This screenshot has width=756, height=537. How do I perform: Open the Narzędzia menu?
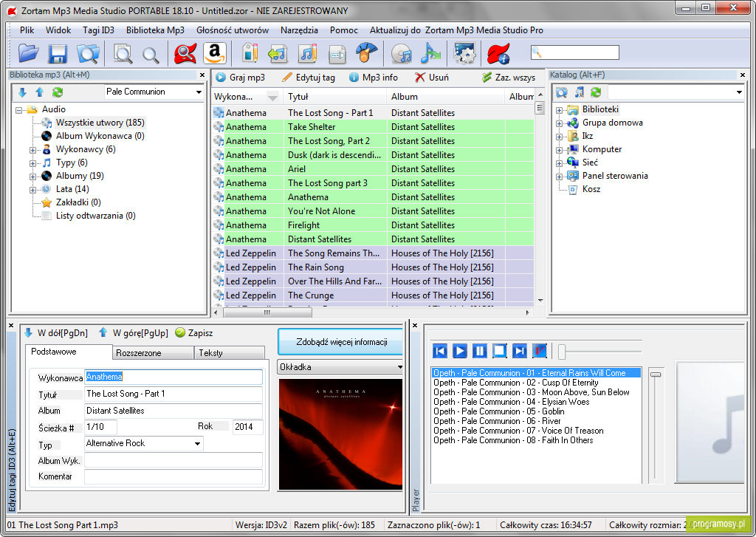coord(299,30)
